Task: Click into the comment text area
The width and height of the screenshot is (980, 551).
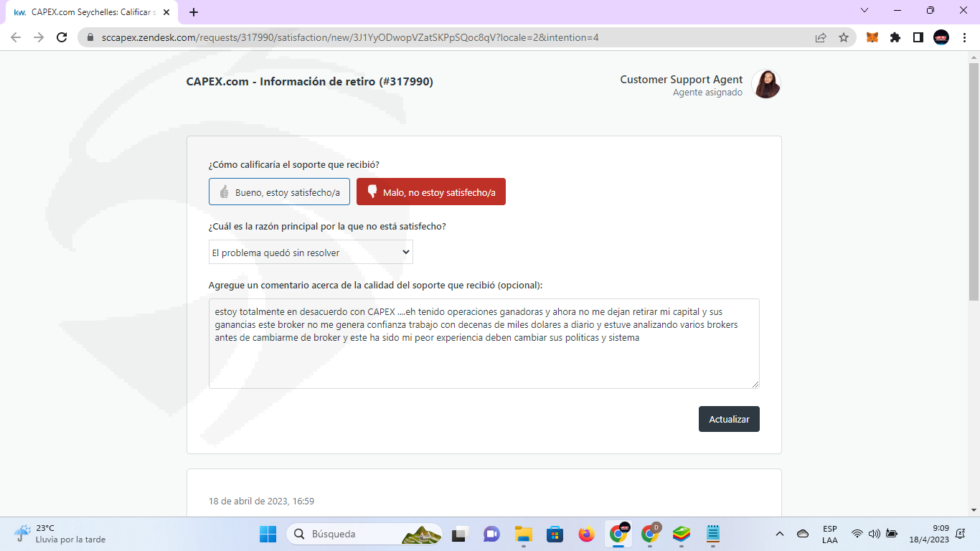Action: coord(484,344)
